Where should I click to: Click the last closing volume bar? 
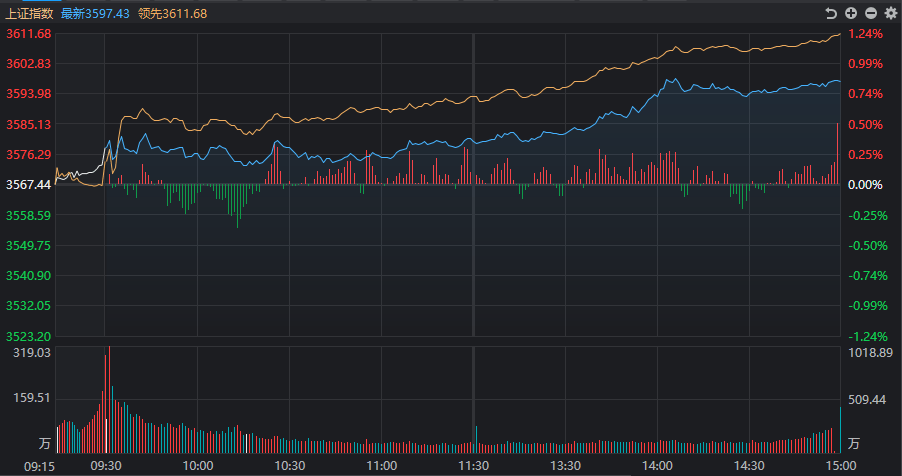pos(840,430)
